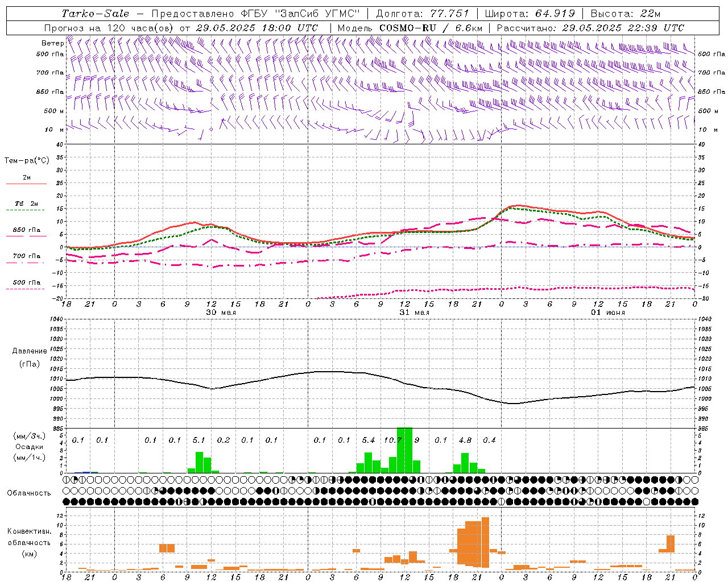Image resolution: width=728 pixels, height=582 pixels.
Task: Click the provider text 'ФГБУ ЗапСиб УГМС'
Action: click(x=301, y=14)
